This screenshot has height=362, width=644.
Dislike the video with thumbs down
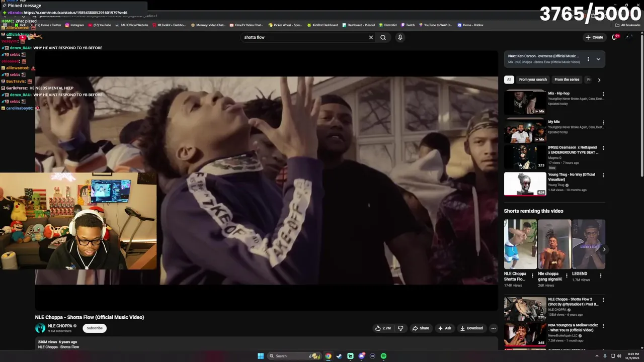pos(400,328)
